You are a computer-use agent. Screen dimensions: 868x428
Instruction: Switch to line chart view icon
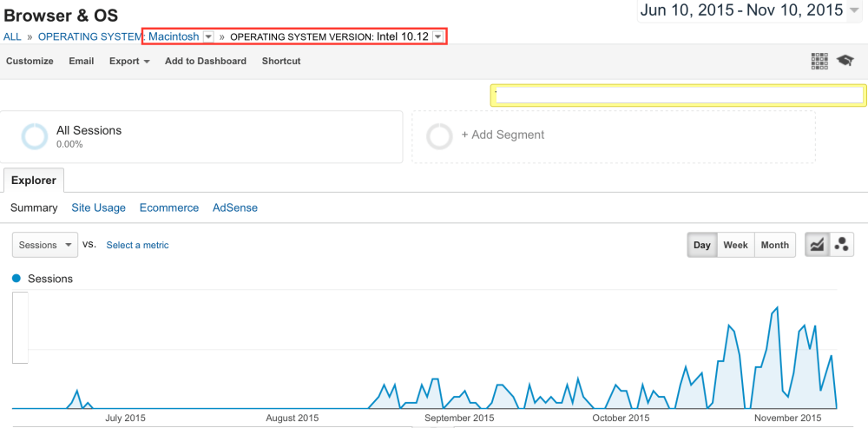(817, 245)
